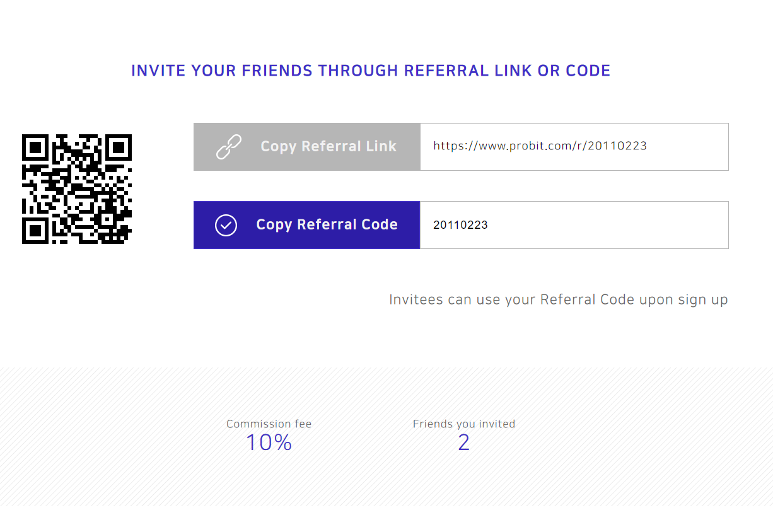Click the invited friends count of 2
This screenshot has height=532, width=773.
(x=464, y=442)
